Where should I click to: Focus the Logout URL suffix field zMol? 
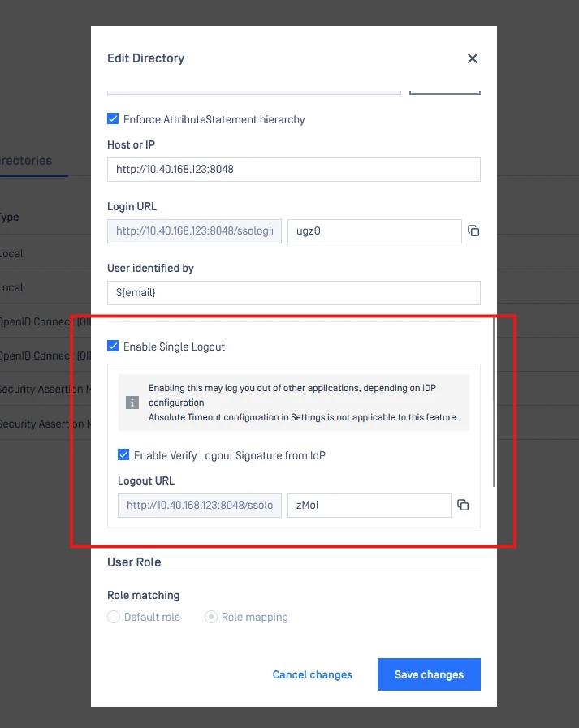(368, 506)
